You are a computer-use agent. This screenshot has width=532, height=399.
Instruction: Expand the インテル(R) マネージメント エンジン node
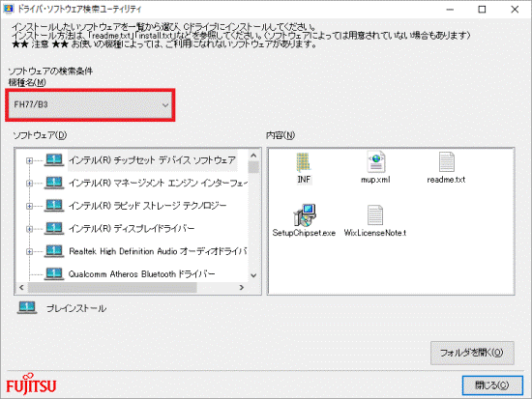[30, 184]
